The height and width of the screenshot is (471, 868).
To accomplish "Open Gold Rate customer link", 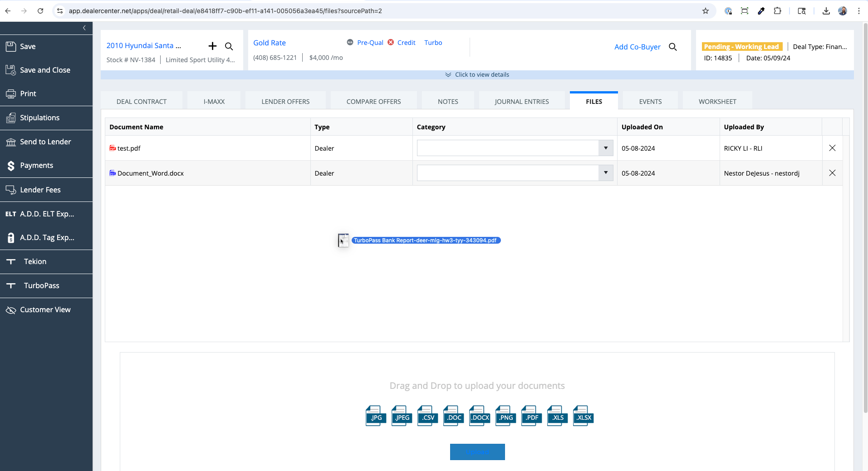I will [270, 43].
